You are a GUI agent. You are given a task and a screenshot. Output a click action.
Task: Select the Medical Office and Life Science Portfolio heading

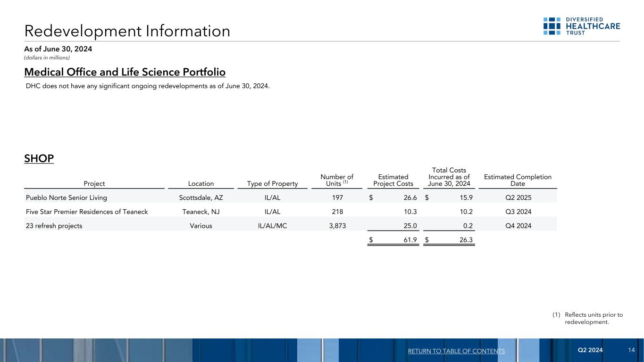pos(125,72)
